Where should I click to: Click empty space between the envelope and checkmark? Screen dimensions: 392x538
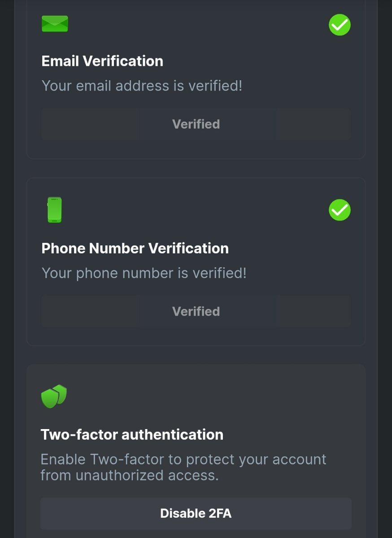tap(197, 25)
